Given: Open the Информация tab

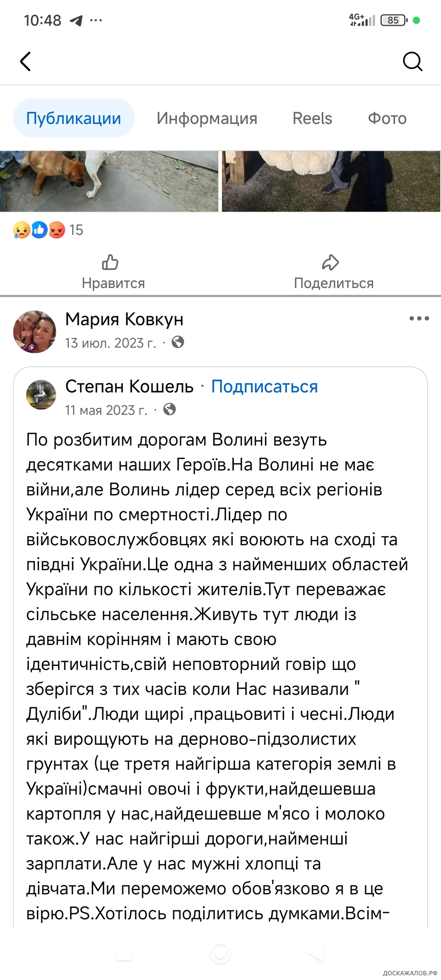Looking at the screenshot, I should [x=207, y=118].
